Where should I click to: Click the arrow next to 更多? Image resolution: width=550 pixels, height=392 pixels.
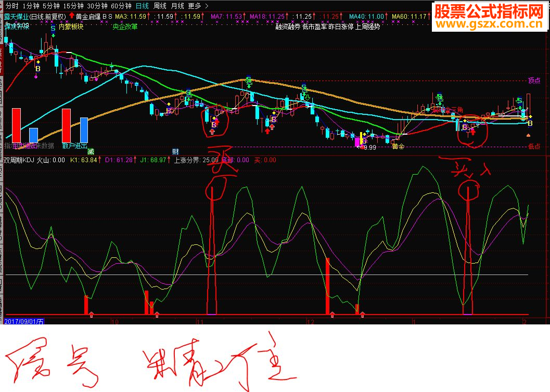coord(207,6)
